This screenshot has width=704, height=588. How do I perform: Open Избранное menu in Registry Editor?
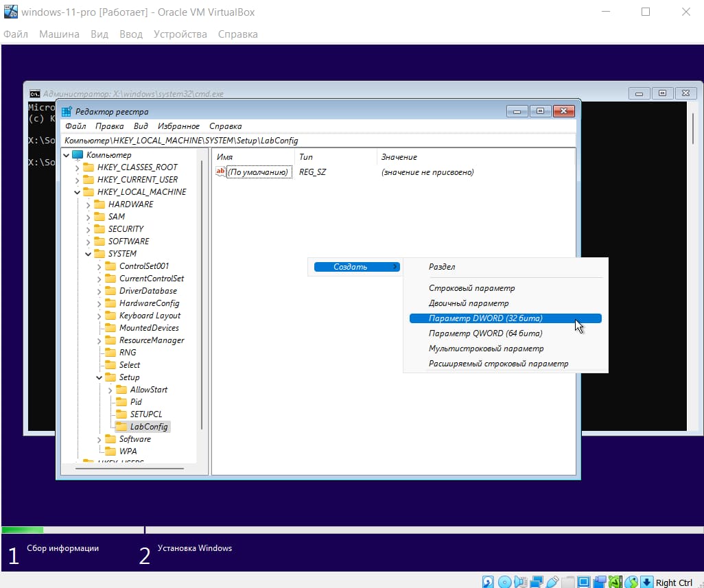tap(178, 126)
